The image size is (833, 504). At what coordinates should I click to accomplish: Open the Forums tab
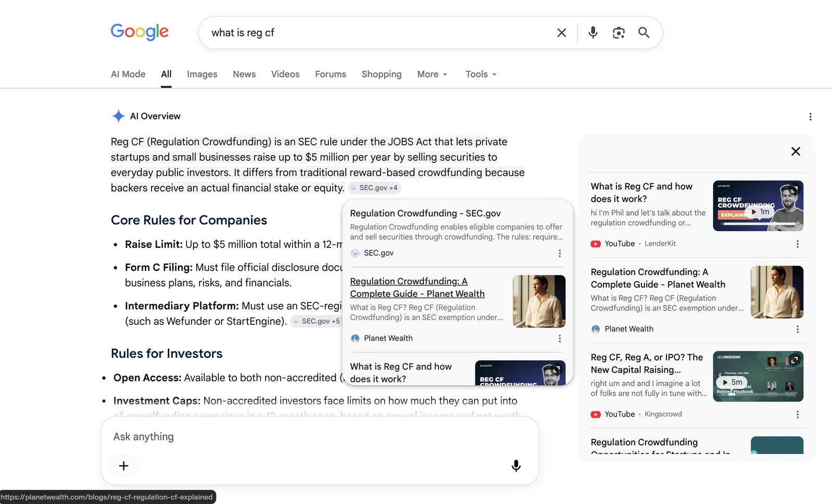coord(331,74)
